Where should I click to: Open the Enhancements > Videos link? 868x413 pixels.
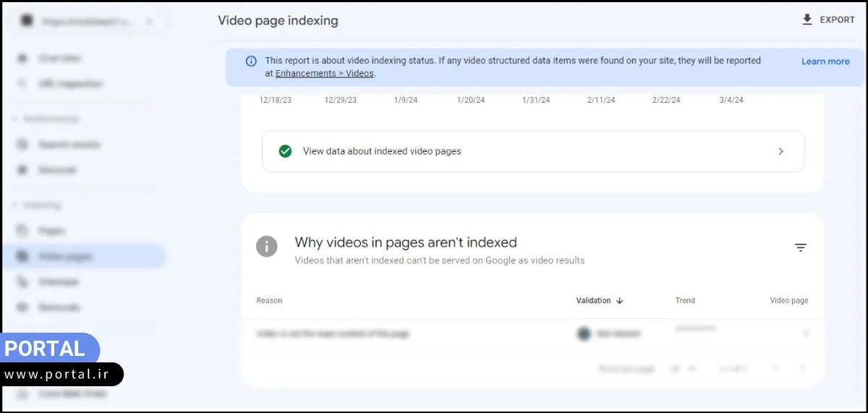325,74
